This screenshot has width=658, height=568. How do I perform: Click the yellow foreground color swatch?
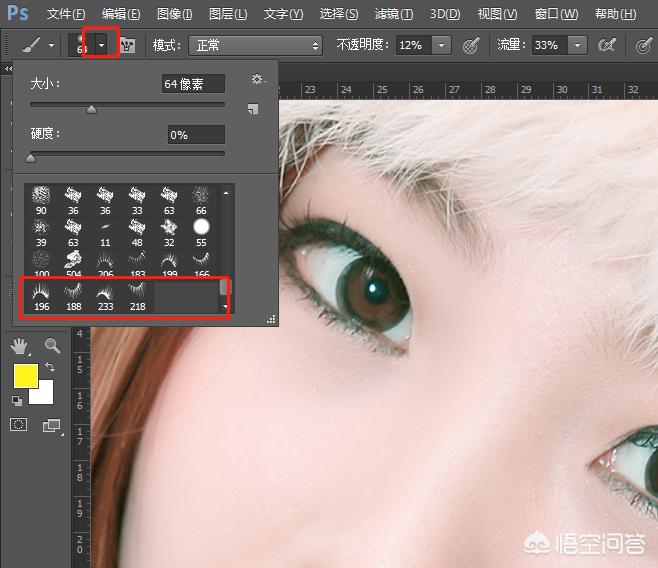pos(26,377)
